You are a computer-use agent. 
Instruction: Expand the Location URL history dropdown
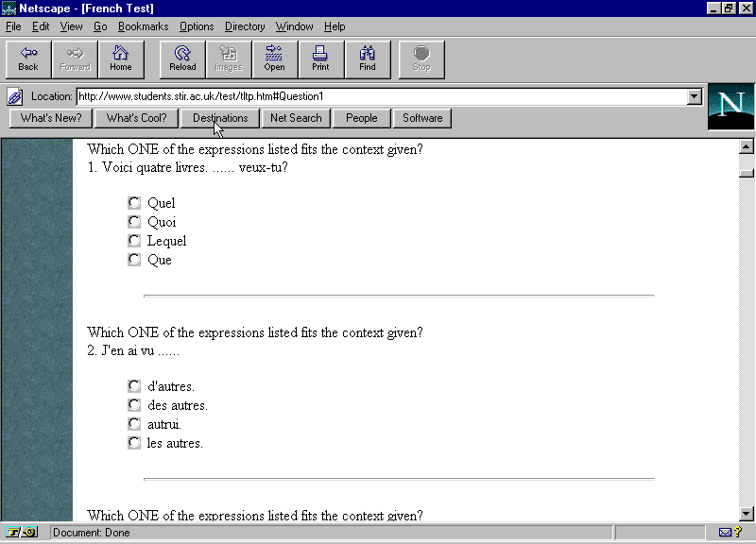coord(695,96)
